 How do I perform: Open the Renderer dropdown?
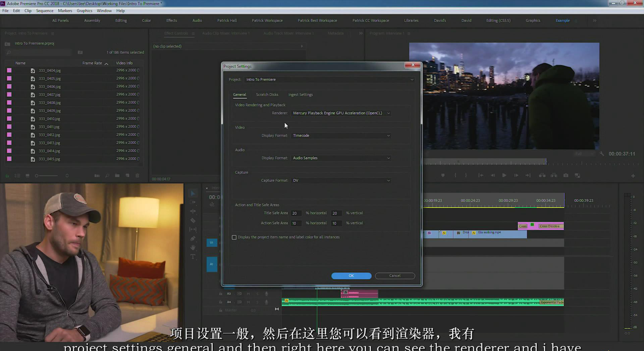pyautogui.click(x=341, y=113)
